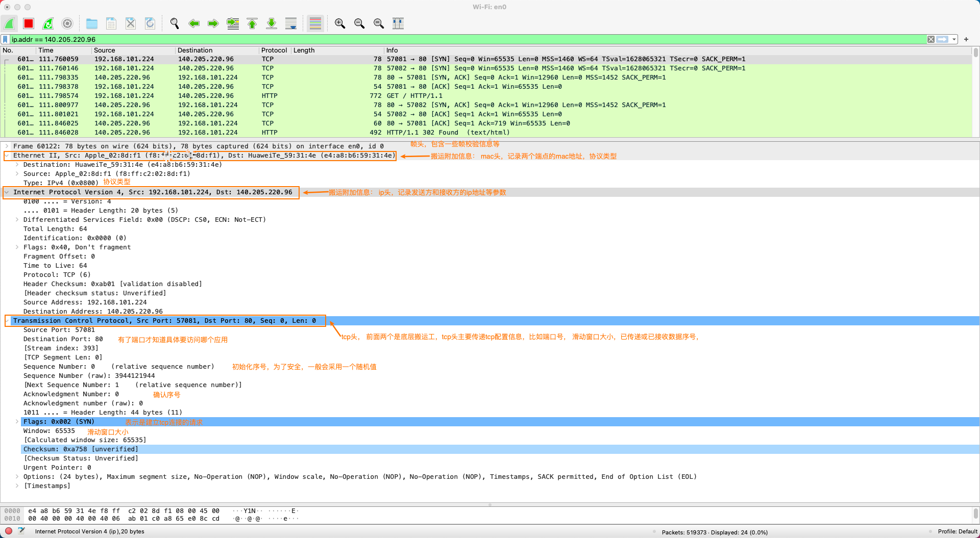Clear the display filter with X
This screenshot has width=980, height=538.
931,39
